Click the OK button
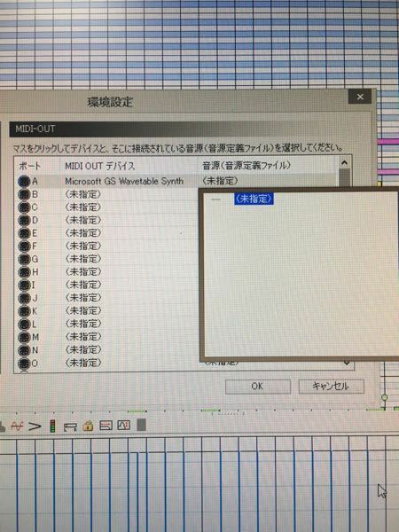 point(258,386)
